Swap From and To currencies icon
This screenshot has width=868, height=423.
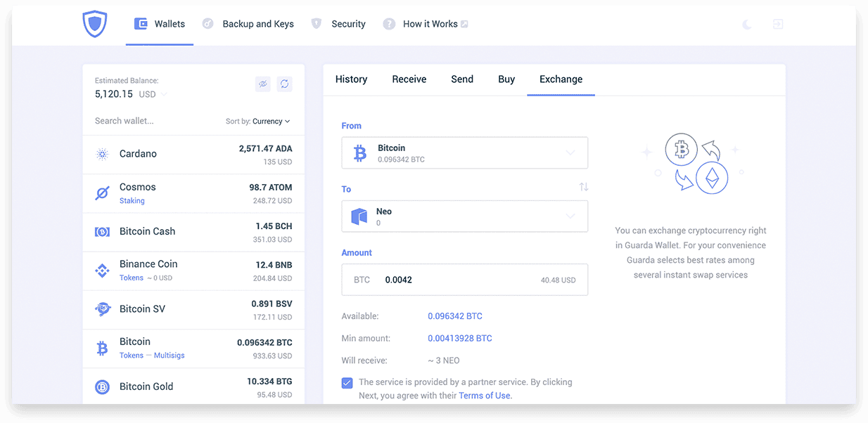pyautogui.click(x=584, y=187)
